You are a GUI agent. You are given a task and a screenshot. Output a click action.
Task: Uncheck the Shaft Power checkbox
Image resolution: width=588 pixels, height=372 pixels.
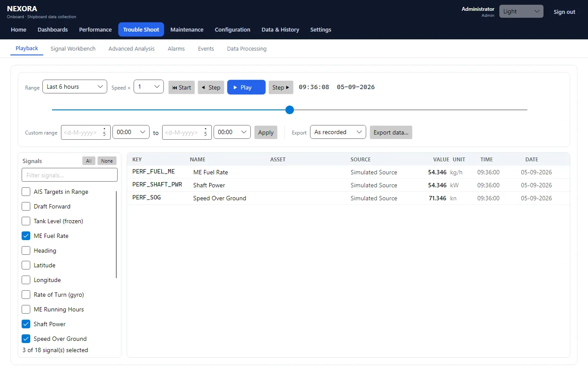pos(26,324)
